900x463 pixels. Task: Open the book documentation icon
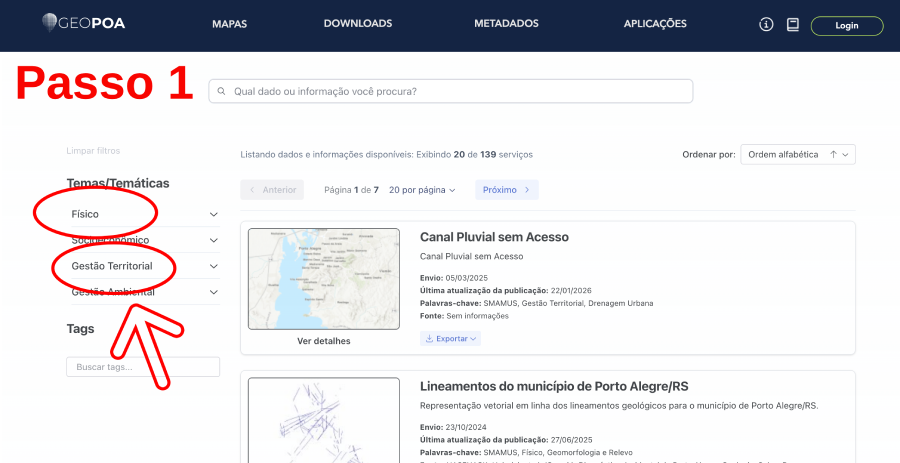click(x=793, y=25)
